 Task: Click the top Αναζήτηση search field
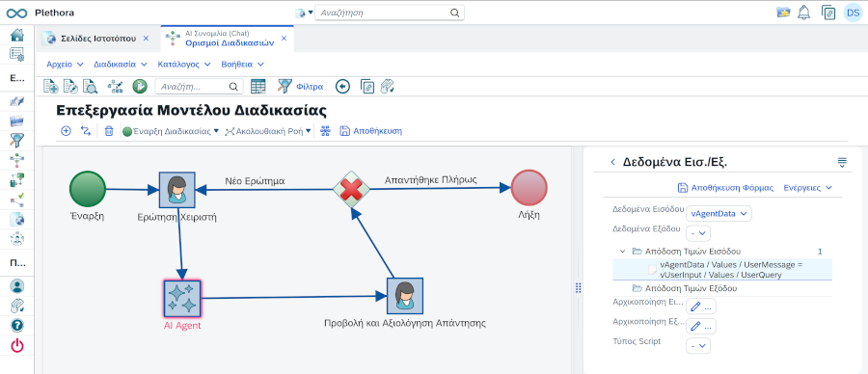(x=390, y=13)
